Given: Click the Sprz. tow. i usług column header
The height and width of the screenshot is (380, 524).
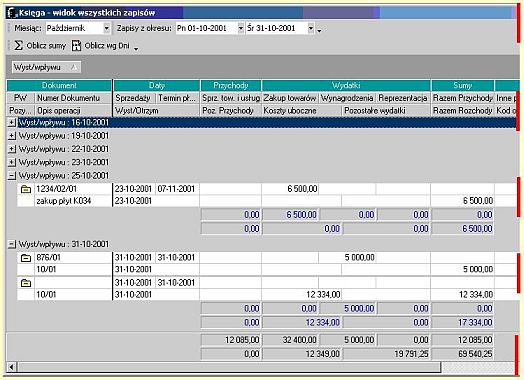Looking at the screenshot, I should [231, 98].
